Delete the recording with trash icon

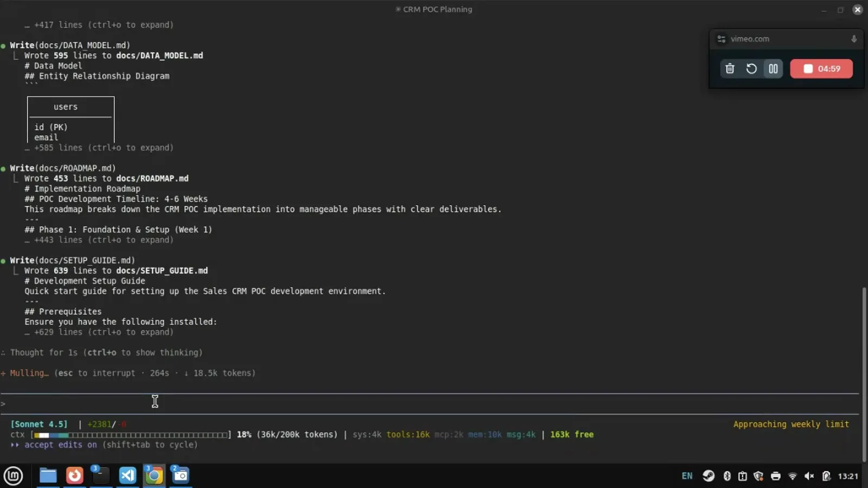point(730,69)
